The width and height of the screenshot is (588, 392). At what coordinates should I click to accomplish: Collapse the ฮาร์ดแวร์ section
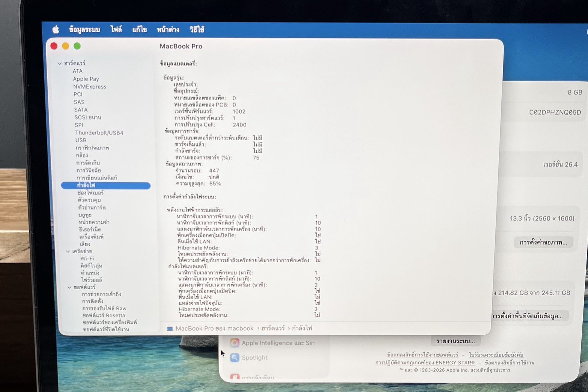point(60,63)
